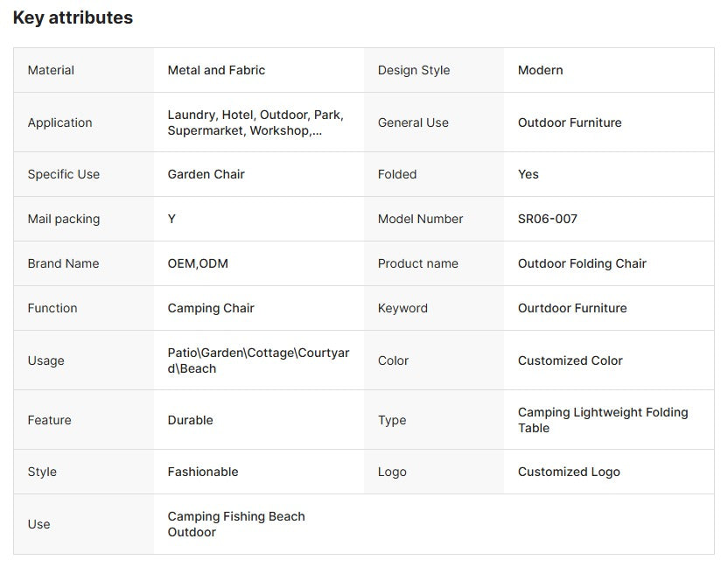Click the Design Style label cell
Screen dimensions: 728x567
click(x=414, y=70)
